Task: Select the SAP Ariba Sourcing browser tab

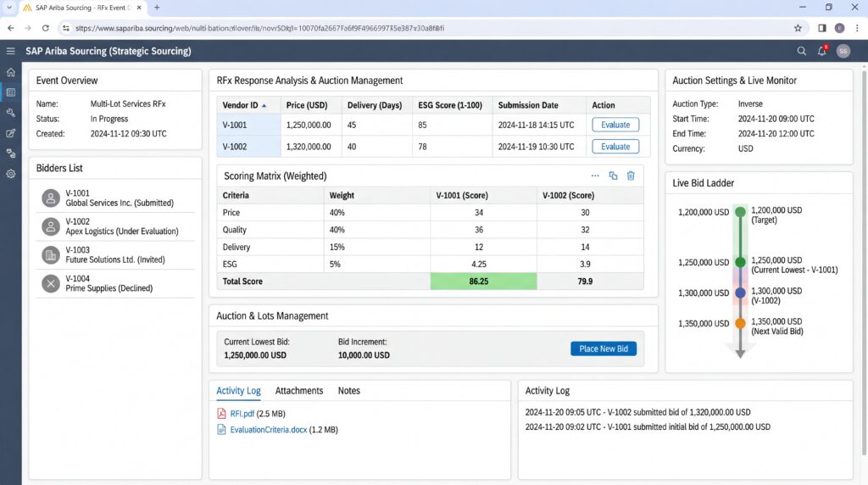Action: click(x=83, y=8)
